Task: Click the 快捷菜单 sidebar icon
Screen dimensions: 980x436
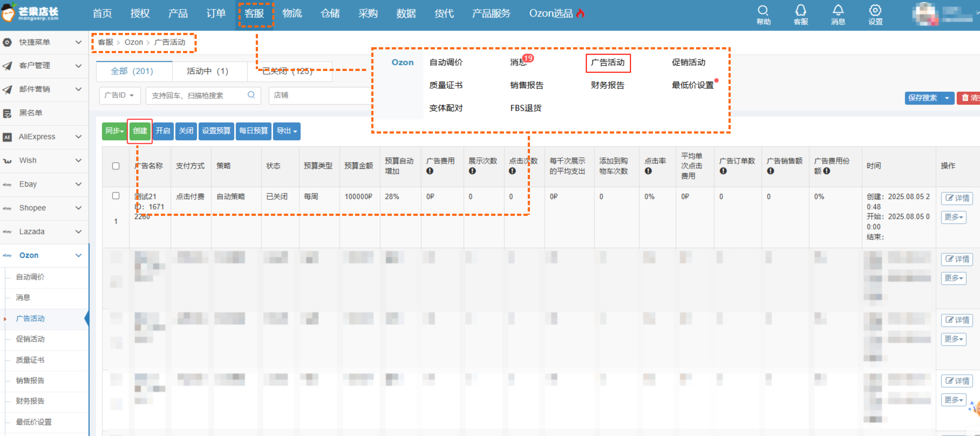Action: pos(7,42)
